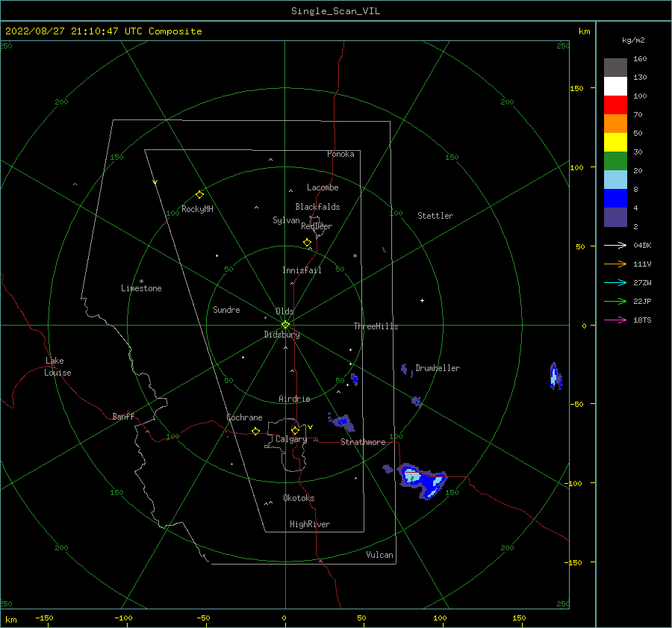Screen dimensions: 672x628
Task: Click the Blackfalds city label
Action: (x=317, y=207)
